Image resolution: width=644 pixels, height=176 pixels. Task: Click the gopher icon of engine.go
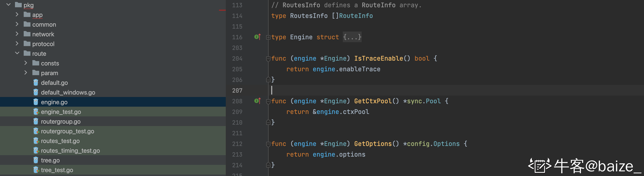click(x=36, y=102)
